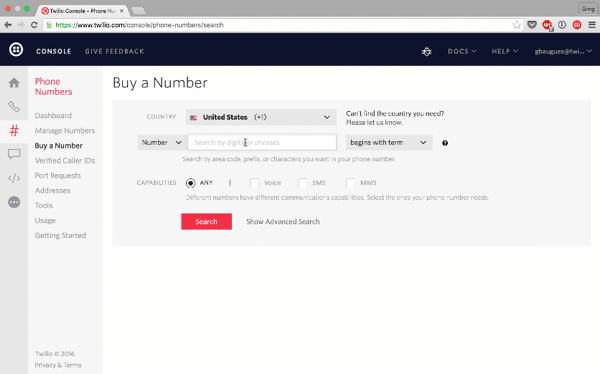This screenshot has height=374, width=600.
Task: Click the Greg profile button in Chrome
Action: [x=587, y=8]
